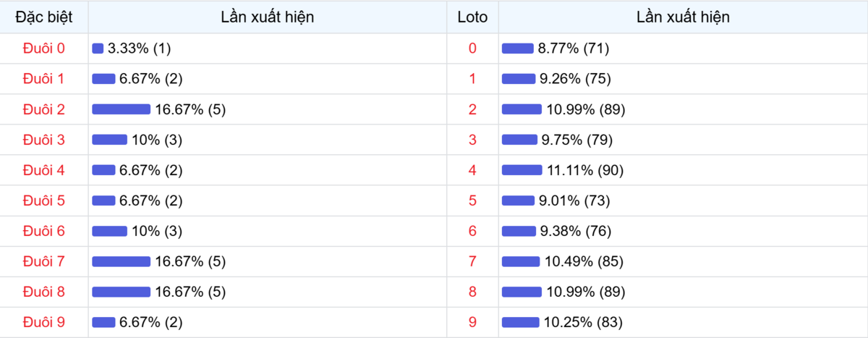
Task: Click the 'Đuôi 6' row label
Action: point(44,231)
